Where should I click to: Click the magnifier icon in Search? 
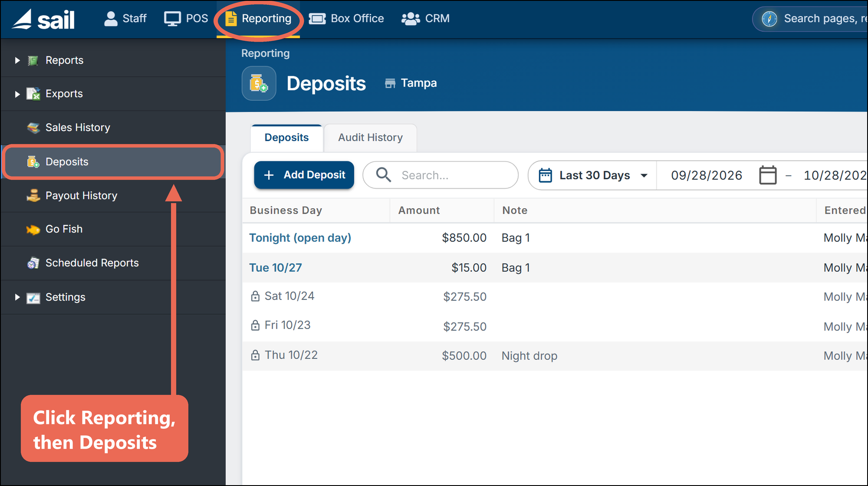[383, 175]
